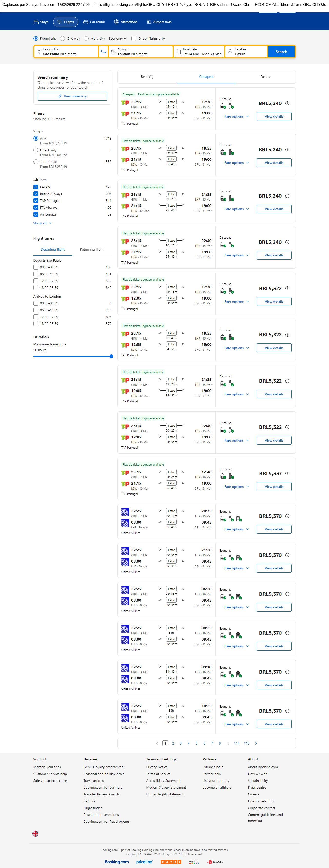Switch to the Fastest sorting tab
Screen dimensions: 329x868
[266, 77]
